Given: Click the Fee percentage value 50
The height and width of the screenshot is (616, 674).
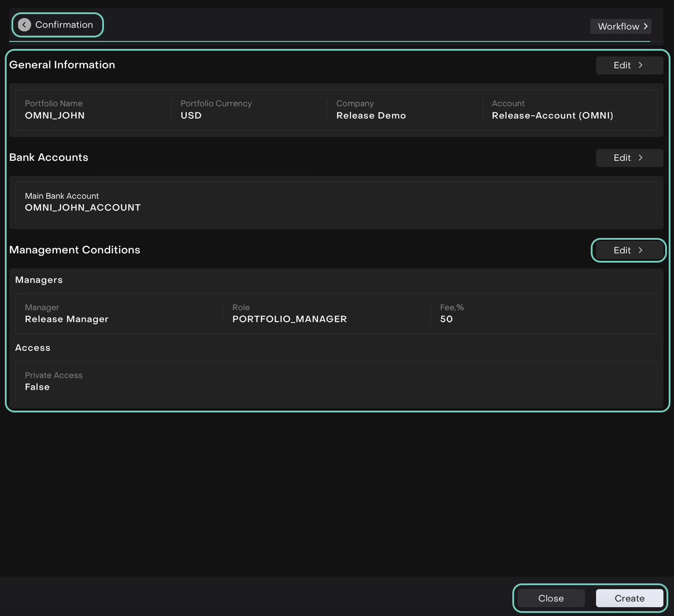Looking at the screenshot, I should pos(446,319).
